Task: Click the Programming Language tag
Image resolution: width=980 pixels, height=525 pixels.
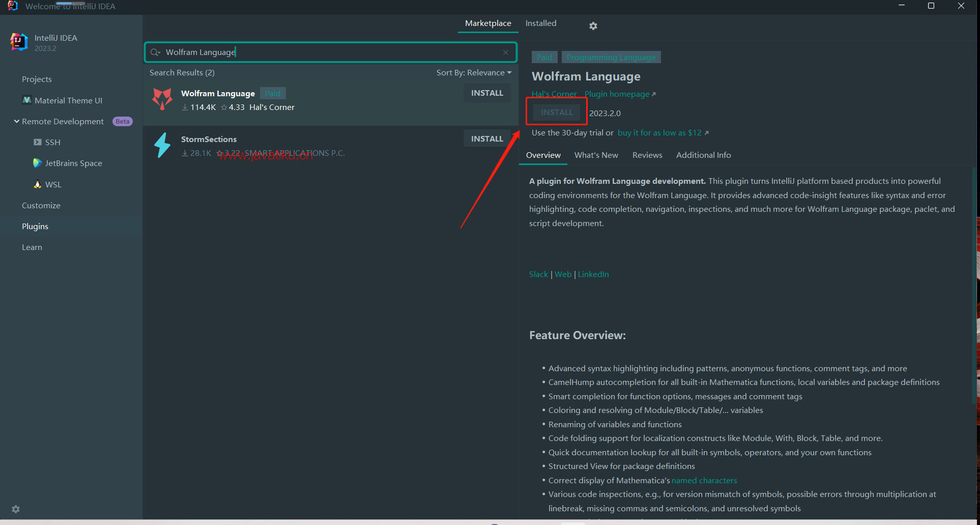Action: click(611, 57)
